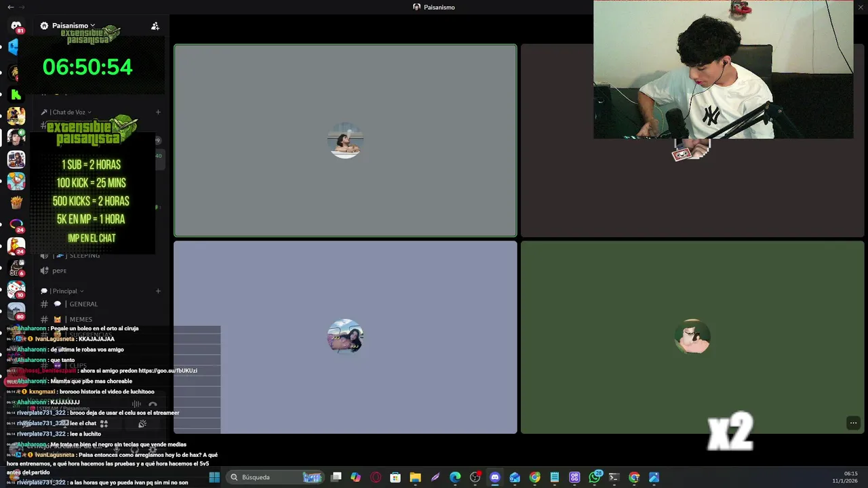This screenshot has width=868, height=488.
Task: Click the bottom-right participant's avatar
Action: coord(692,337)
